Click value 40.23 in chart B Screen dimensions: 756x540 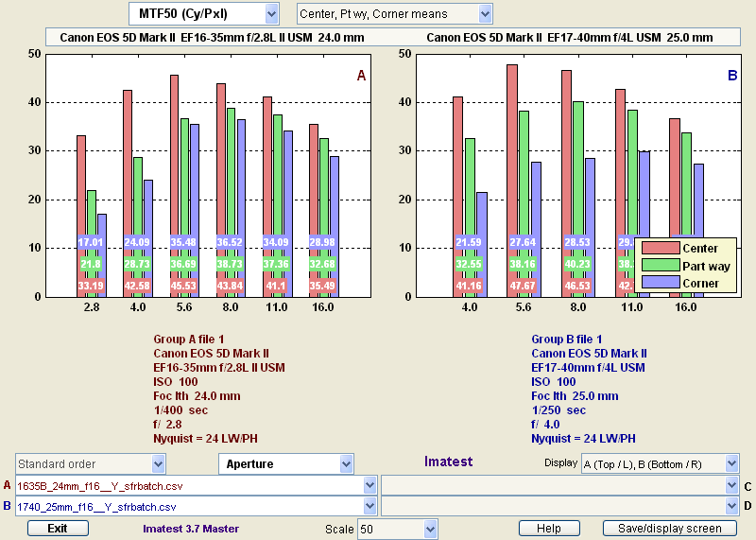coord(577,264)
